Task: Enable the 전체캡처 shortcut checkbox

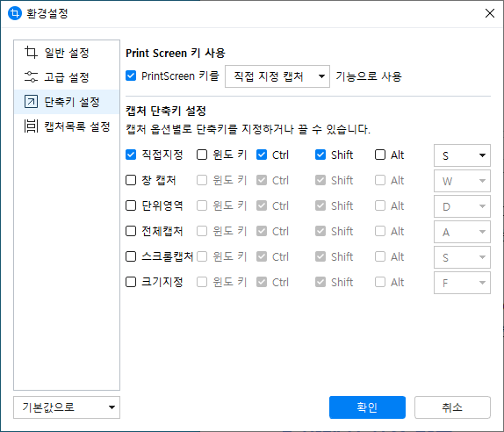Action: point(131,231)
